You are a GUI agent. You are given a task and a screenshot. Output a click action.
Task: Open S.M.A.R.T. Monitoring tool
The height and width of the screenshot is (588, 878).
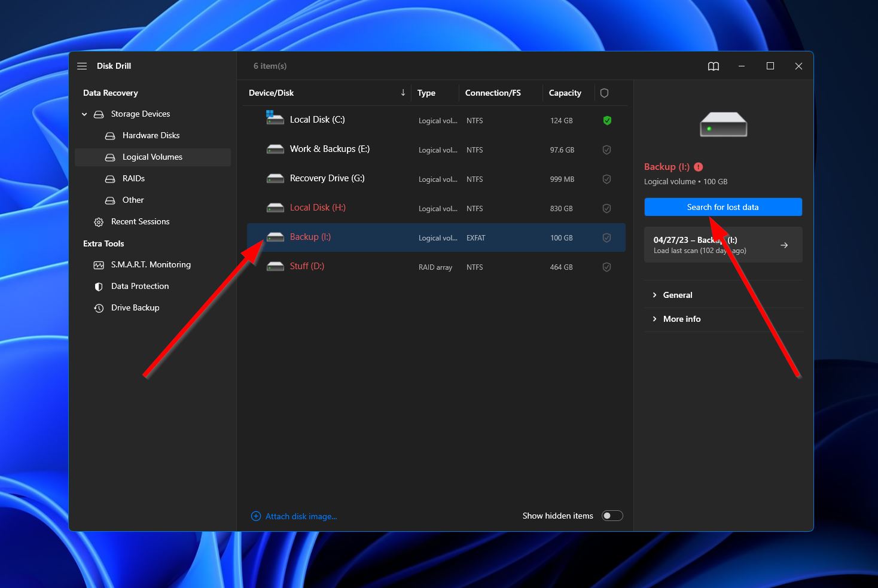(x=151, y=264)
